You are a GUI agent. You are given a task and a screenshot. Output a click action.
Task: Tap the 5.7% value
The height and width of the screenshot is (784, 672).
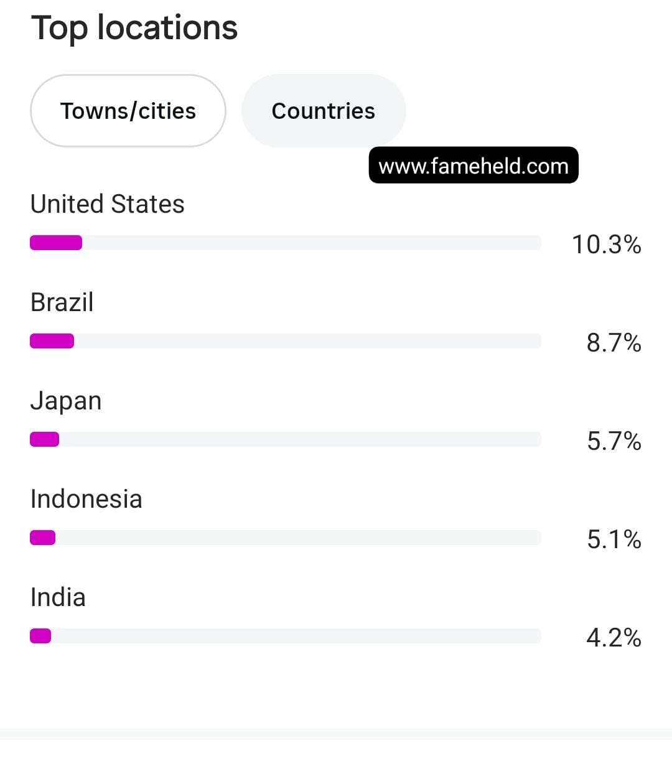(x=614, y=441)
